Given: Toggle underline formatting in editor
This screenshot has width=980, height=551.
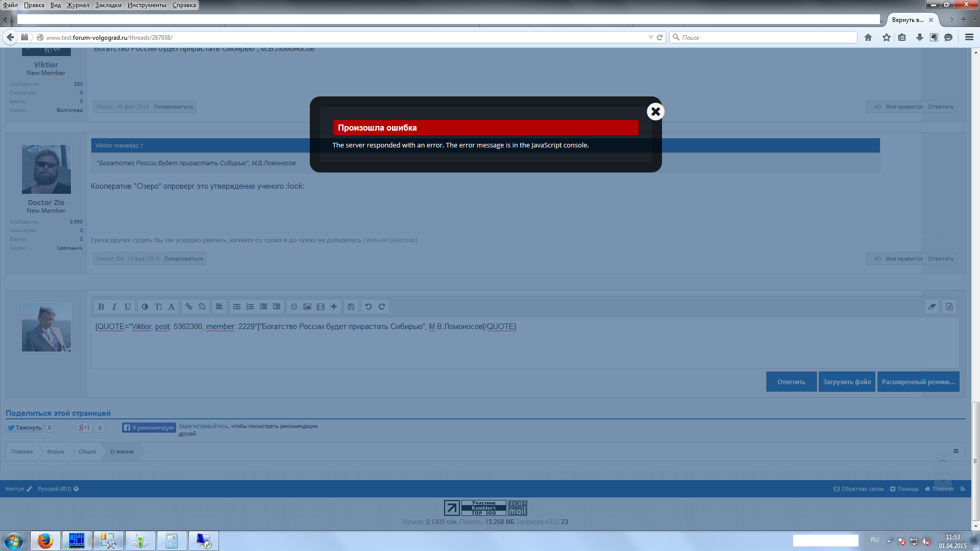Looking at the screenshot, I should (128, 307).
